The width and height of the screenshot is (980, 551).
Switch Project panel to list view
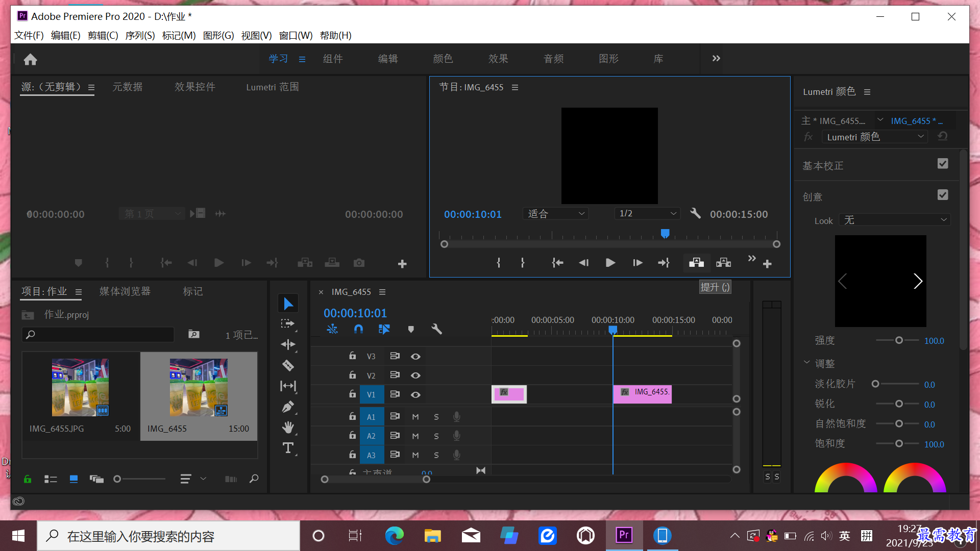click(x=51, y=479)
